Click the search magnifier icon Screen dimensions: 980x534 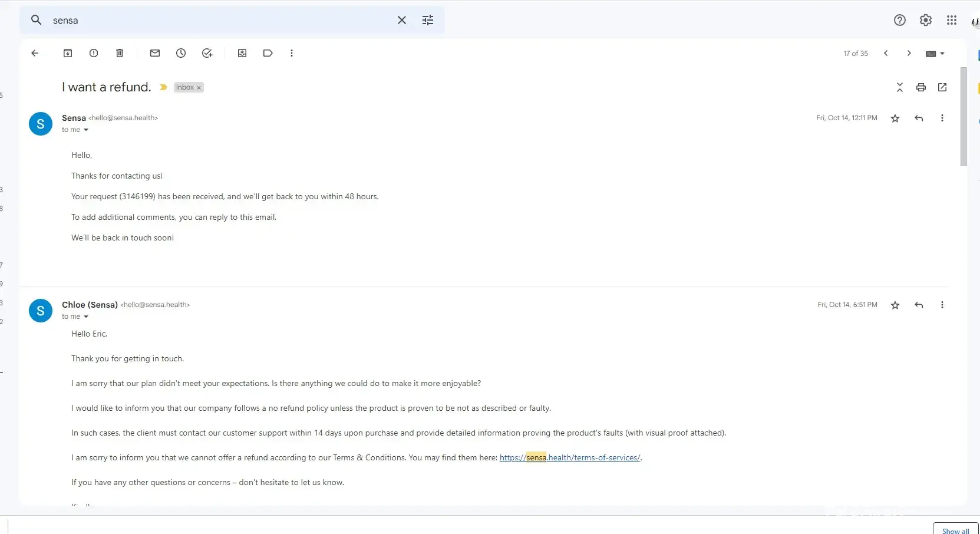pyautogui.click(x=37, y=20)
